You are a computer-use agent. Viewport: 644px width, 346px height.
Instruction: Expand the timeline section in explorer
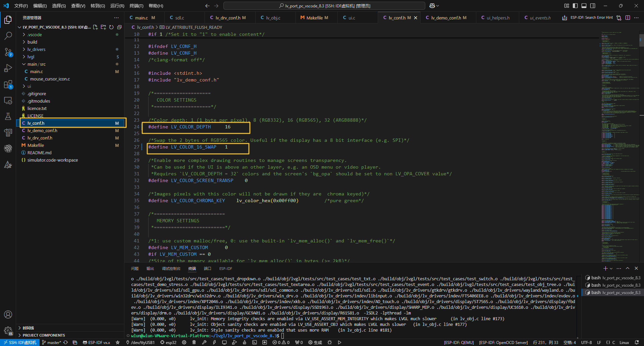pos(70,328)
